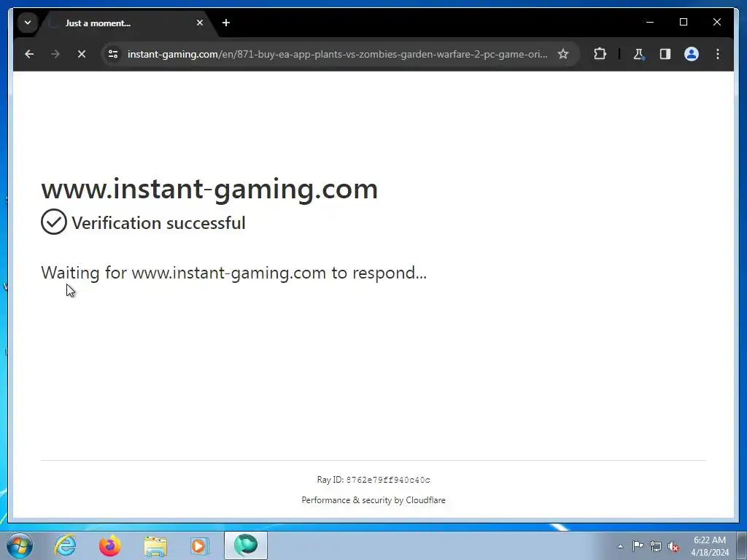Screen dimensions: 747x560
Task: Click the 'Verification successful' text
Action: (x=158, y=223)
